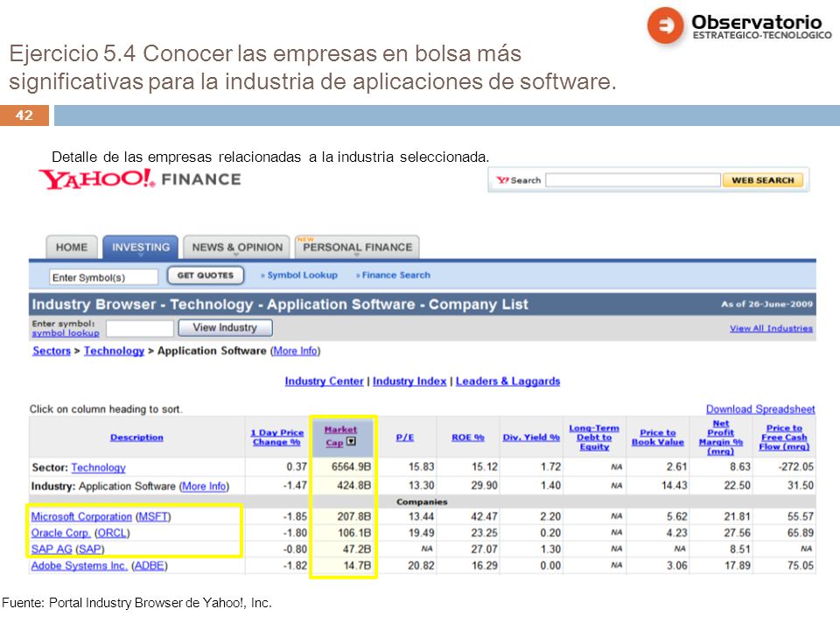
Task: Click the Technology breadcrumb link
Action: point(114,350)
